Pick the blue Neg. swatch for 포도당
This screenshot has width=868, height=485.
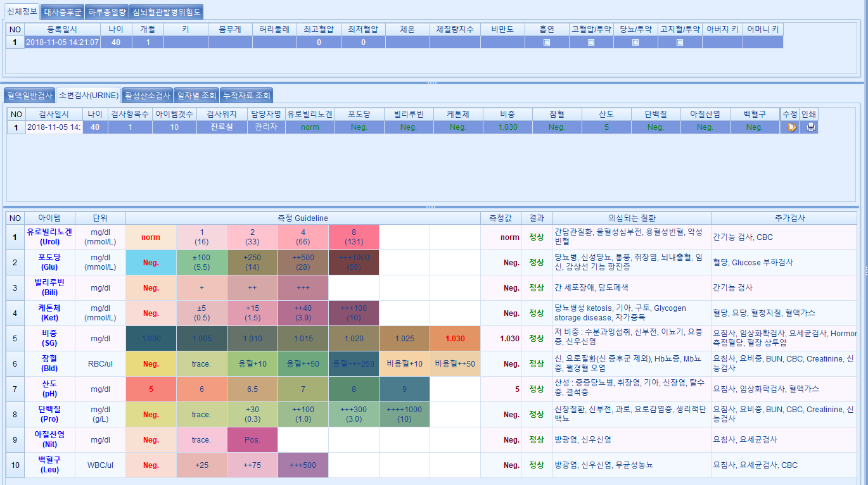(151, 263)
